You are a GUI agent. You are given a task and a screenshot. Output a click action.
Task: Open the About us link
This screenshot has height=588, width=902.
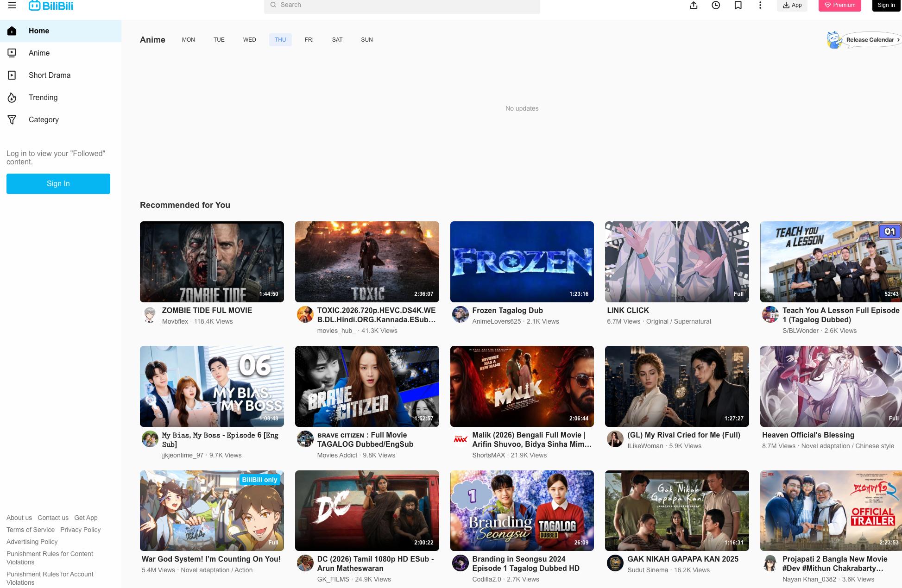coord(19,518)
